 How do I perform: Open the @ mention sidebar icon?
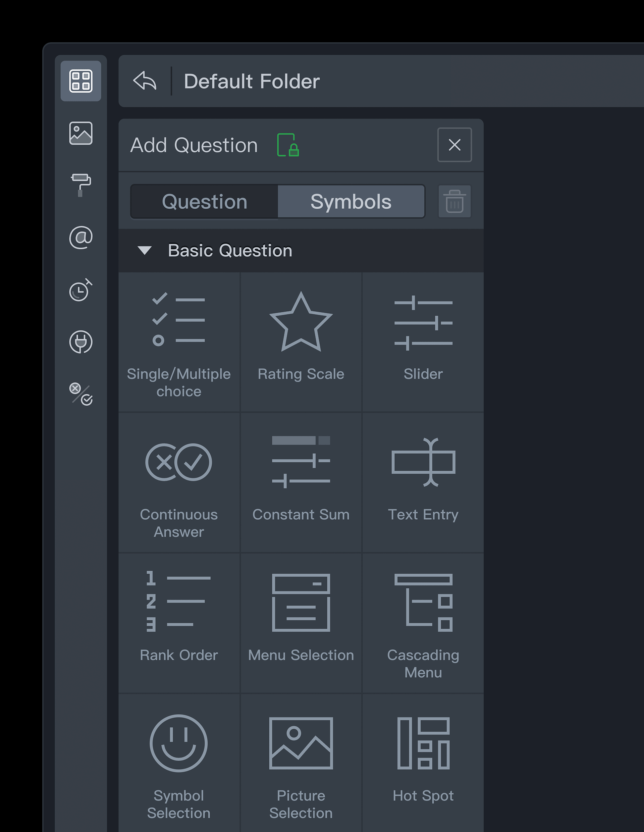[x=81, y=237]
